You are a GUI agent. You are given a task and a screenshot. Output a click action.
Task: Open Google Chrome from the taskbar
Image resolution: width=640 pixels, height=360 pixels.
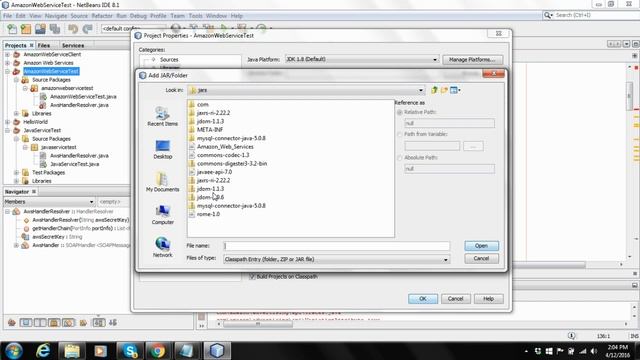pos(158,351)
